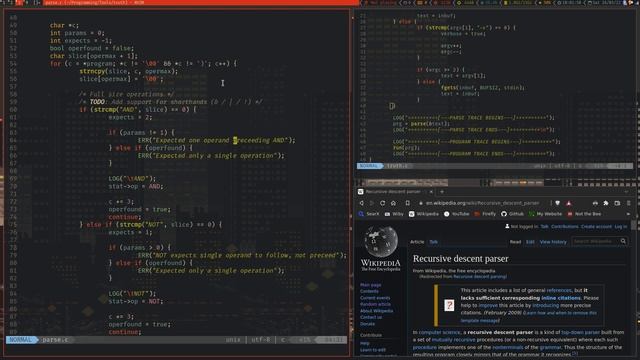Click NORMAL mode indicator in truth.c statusline
Viewport: 640px width, 360px height.
coord(369,166)
